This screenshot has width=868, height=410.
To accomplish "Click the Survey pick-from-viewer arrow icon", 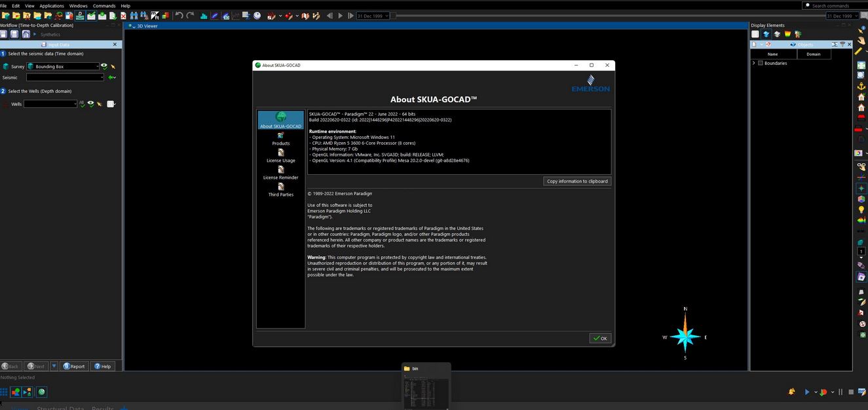I will (113, 66).
